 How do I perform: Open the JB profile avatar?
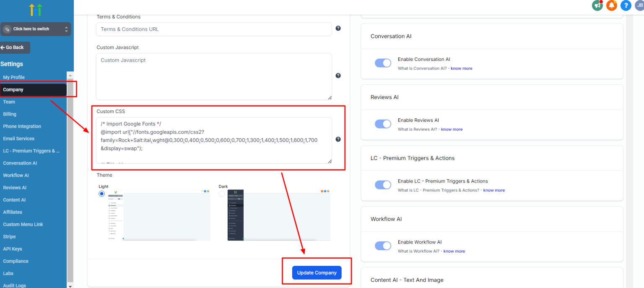(x=639, y=5)
